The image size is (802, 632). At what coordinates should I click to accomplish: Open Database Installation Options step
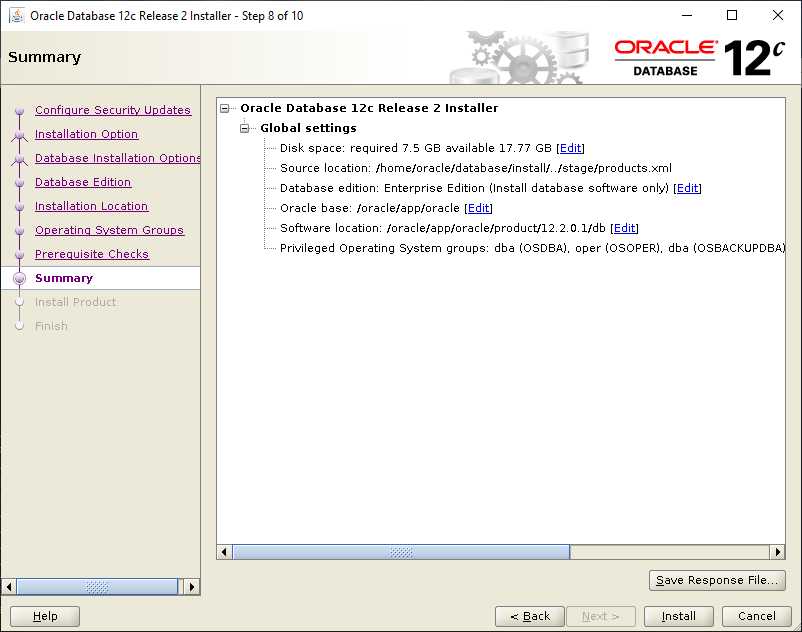pyautogui.click(x=118, y=158)
